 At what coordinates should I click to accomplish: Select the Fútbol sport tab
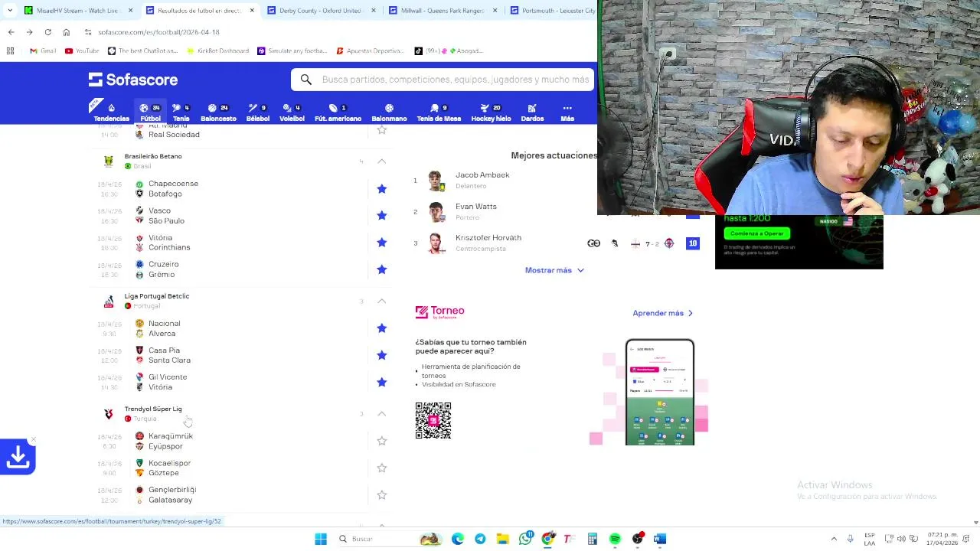150,112
